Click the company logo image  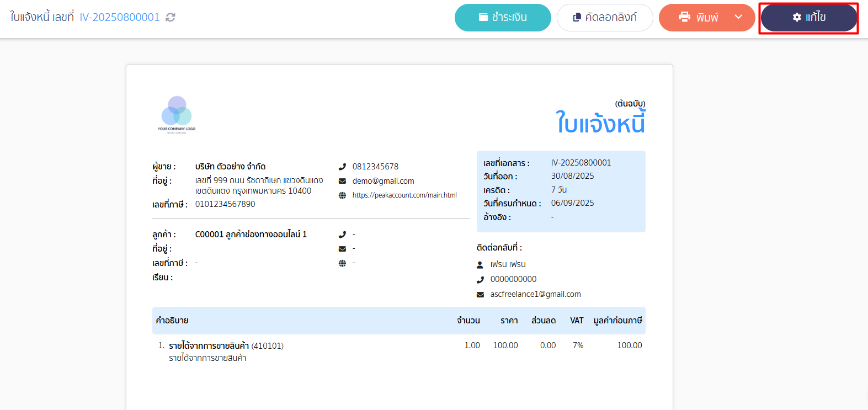pos(177,115)
